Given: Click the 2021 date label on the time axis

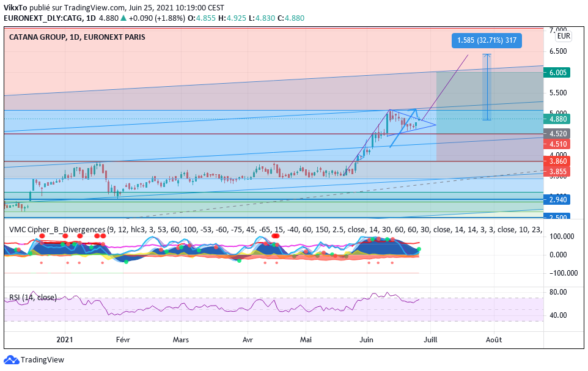Looking at the screenshot, I should click(x=65, y=339).
